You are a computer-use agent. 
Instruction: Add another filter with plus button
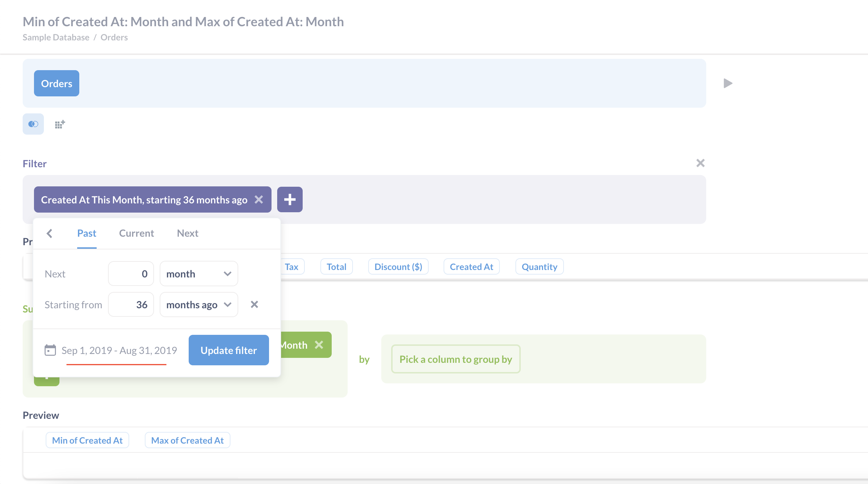[290, 199]
